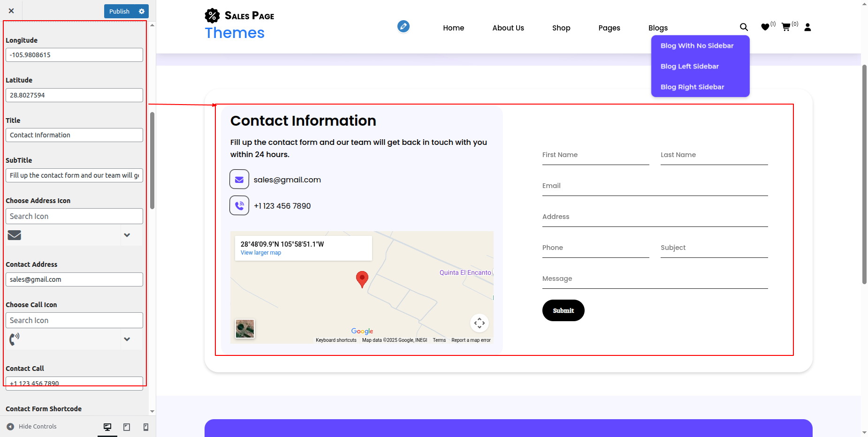Image resolution: width=868 pixels, height=437 pixels.
Task: Select desktop preview device icon
Action: point(107,427)
